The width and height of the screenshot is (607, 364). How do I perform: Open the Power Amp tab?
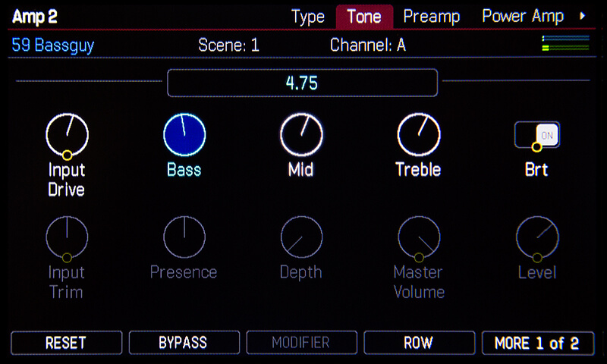point(523,17)
